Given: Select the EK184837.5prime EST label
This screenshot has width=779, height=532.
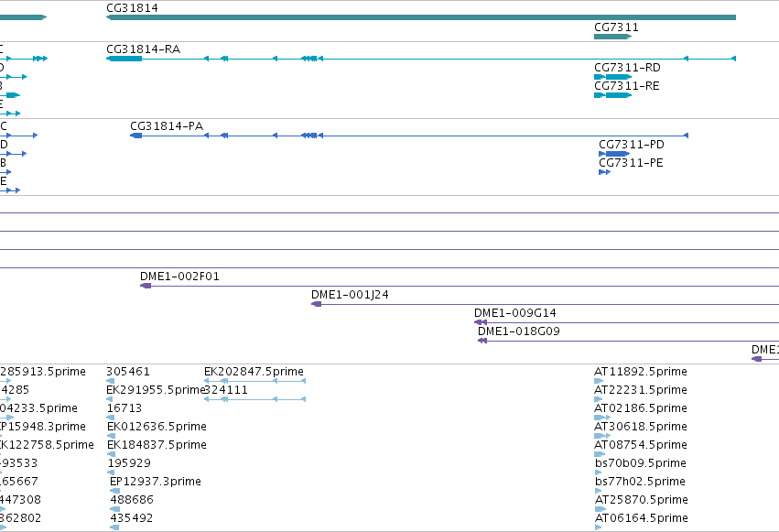Looking at the screenshot, I should pos(157,445).
